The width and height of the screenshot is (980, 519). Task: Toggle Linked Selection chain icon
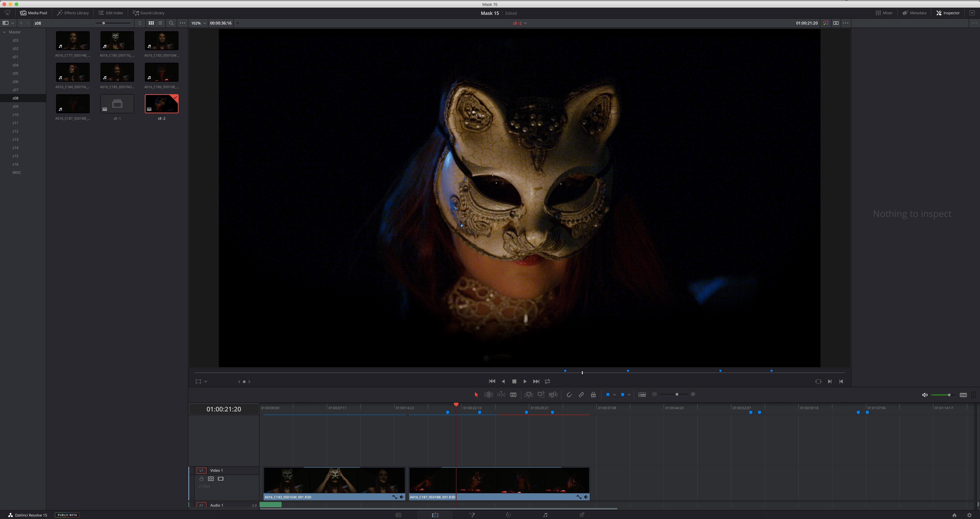[x=581, y=395]
